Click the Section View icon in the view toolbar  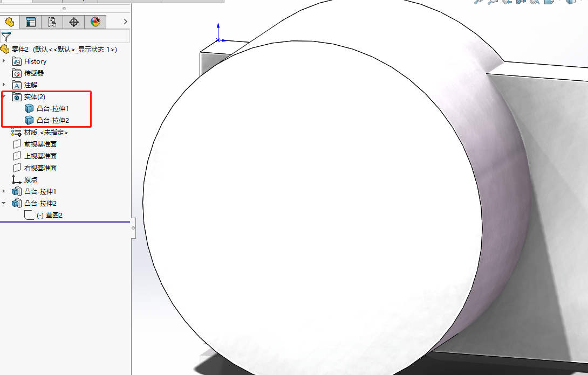coord(520,2)
